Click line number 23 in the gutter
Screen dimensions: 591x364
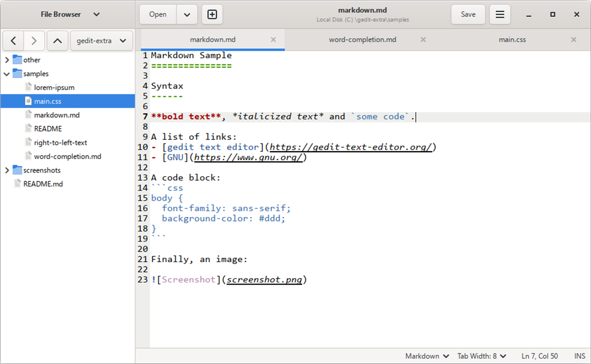142,279
